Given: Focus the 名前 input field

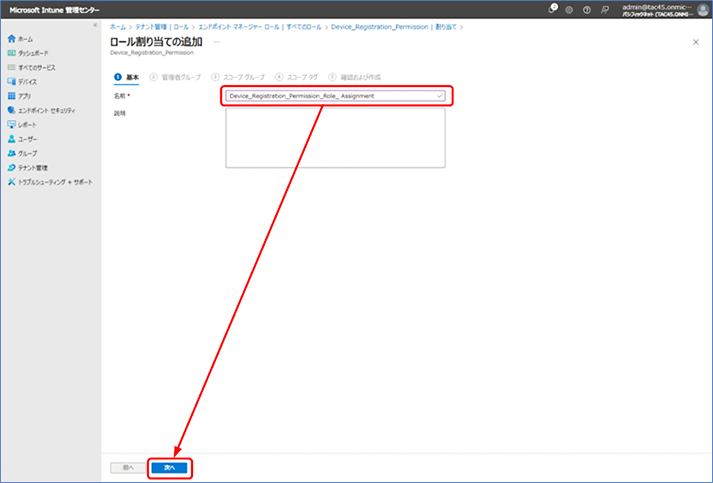Looking at the screenshot, I should pyautogui.click(x=336, y=96).
